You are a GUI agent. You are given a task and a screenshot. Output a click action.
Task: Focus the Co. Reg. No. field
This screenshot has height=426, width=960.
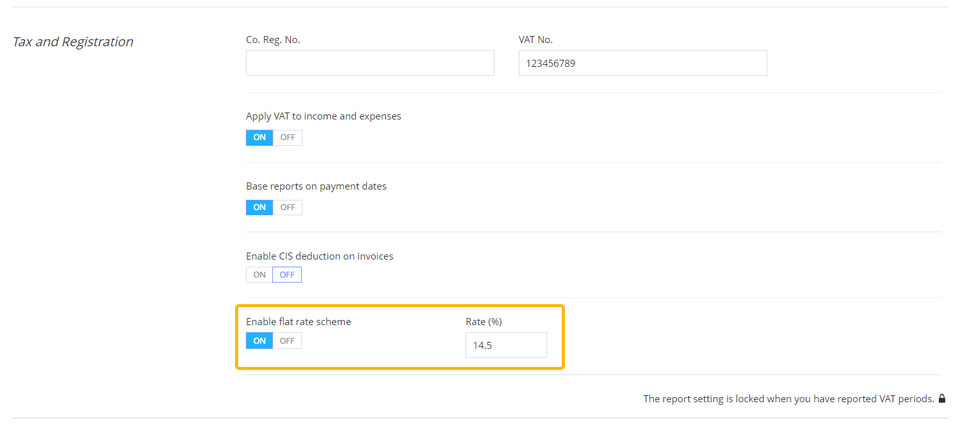370,63
